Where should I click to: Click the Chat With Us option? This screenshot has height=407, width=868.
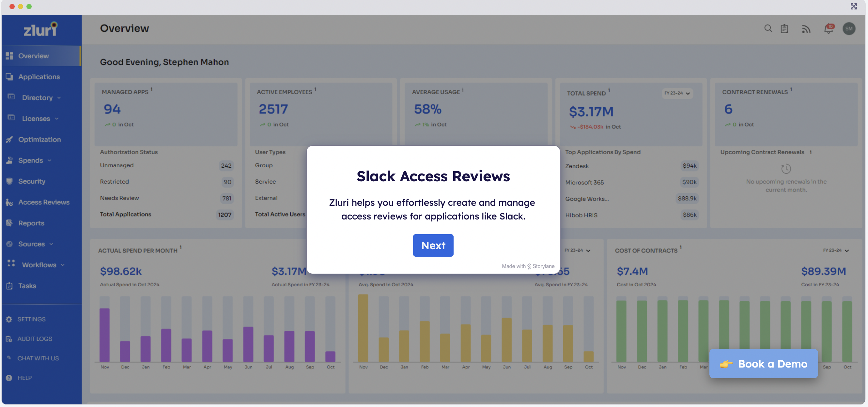(x=38, y=358)
